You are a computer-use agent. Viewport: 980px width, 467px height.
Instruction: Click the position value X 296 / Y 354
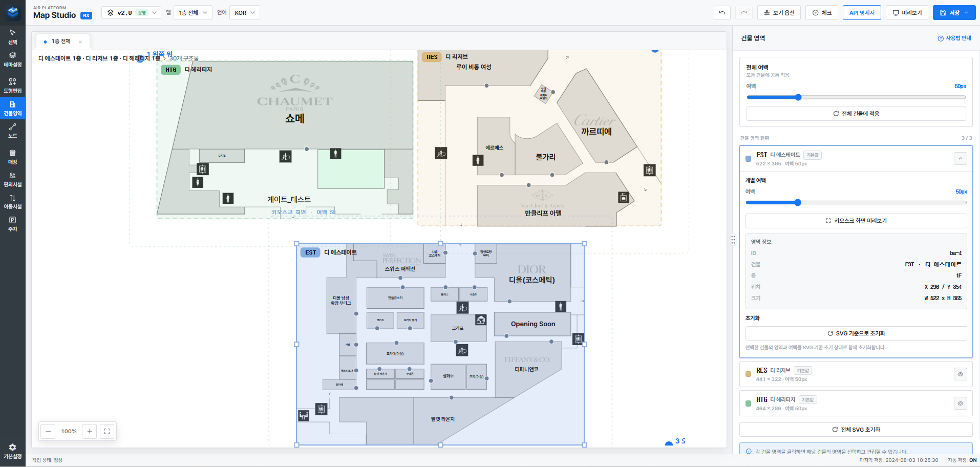(x=943, y=287)
